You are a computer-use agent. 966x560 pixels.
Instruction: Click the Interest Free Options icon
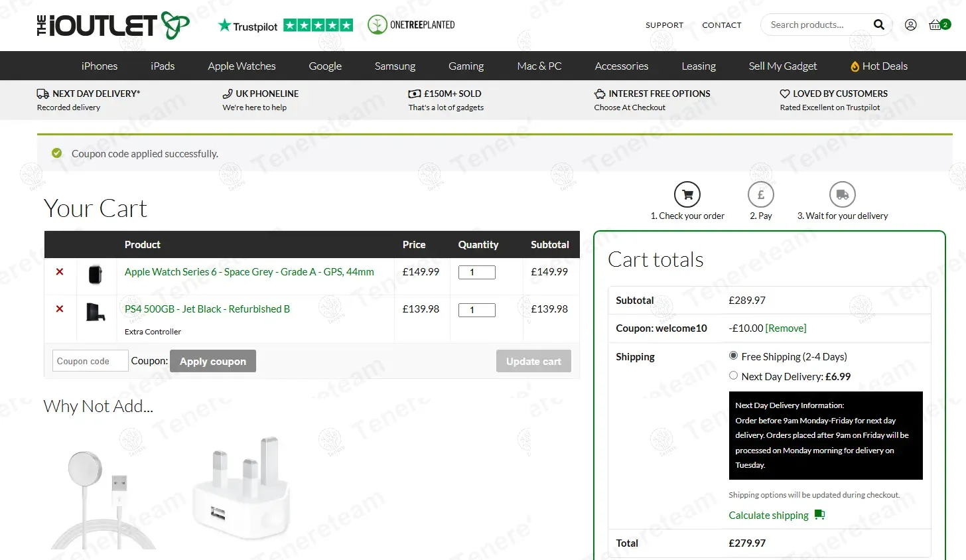pyautogui.click(x=600, y=94)
